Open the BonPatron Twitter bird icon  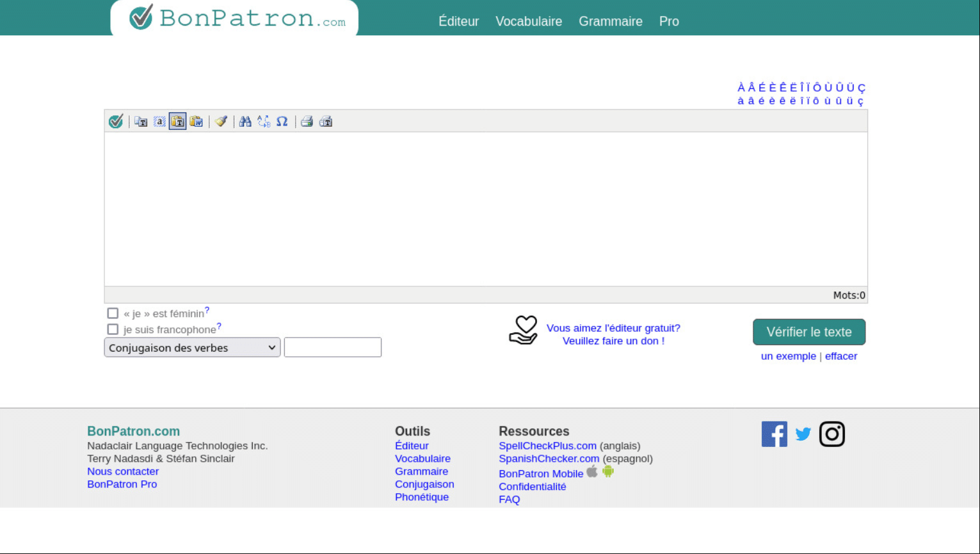point(803,434)
